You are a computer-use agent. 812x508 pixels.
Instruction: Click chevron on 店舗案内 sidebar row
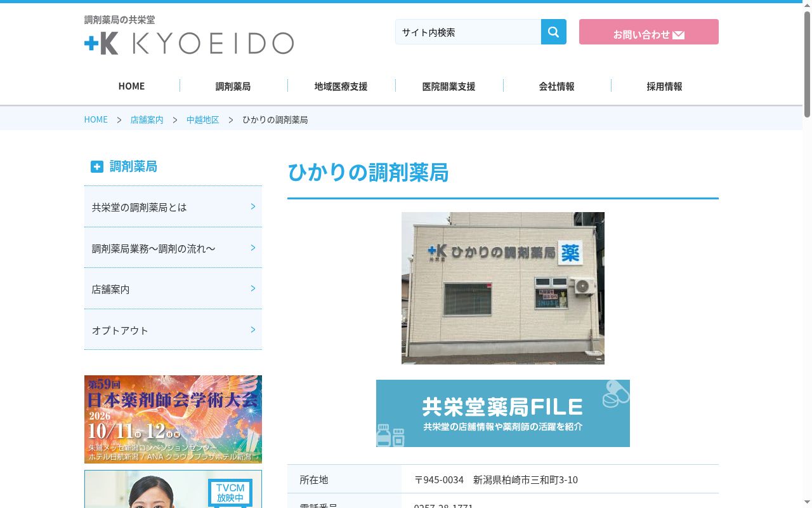coord(253,288)
